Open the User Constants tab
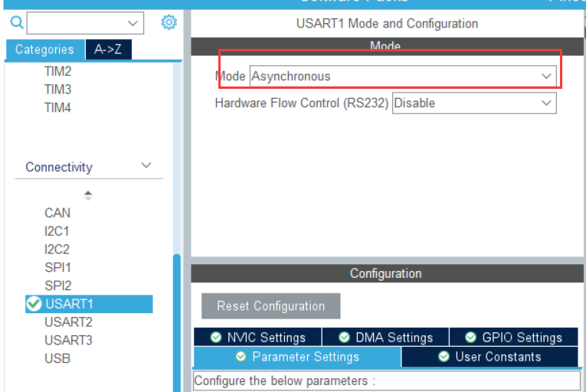The width and height of the screenshot is (586, 392). coord(489,357)
